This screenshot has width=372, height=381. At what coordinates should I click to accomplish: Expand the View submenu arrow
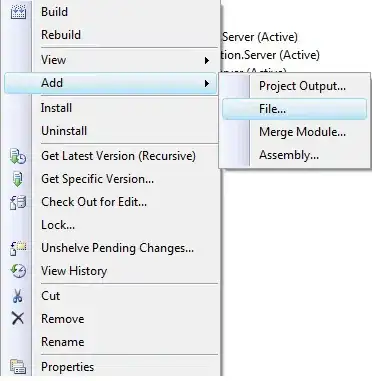point(207,61)
